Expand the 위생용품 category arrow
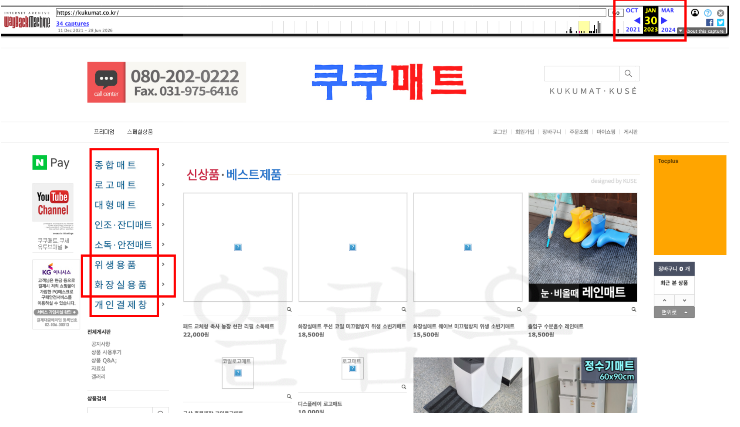Screen dimensions: 740x427 tap(163, 265)
